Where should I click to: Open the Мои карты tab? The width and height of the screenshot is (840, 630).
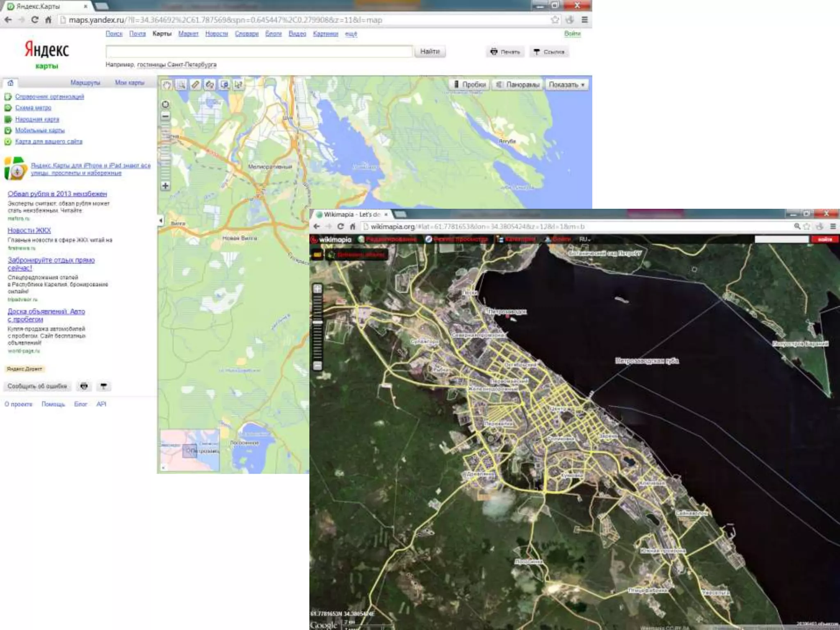(x=130, y=83)
